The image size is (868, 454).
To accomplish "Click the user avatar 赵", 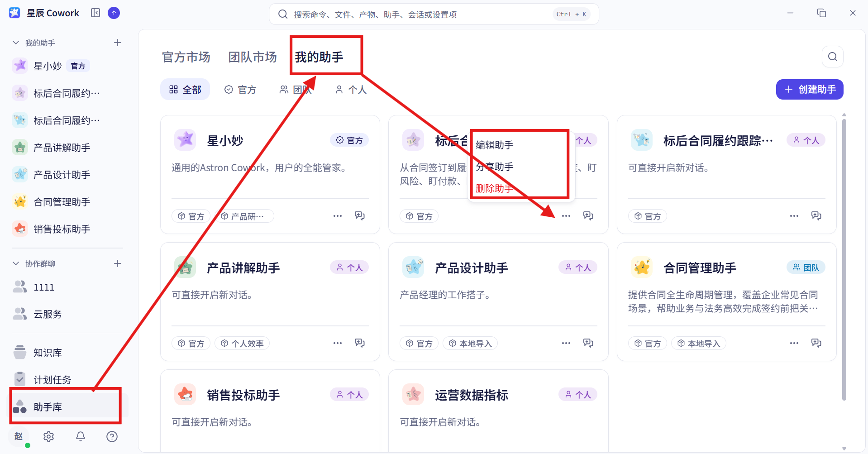I will (x=19, y=436).
